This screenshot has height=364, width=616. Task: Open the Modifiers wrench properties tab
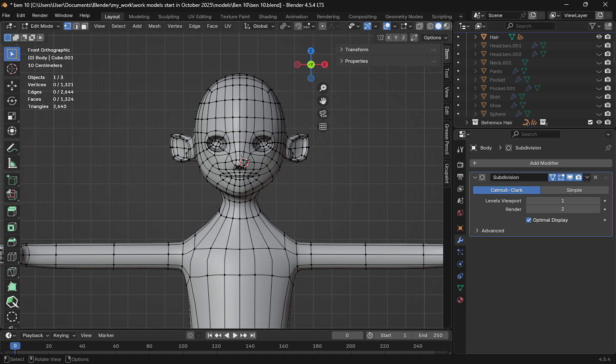pos(460,240)
